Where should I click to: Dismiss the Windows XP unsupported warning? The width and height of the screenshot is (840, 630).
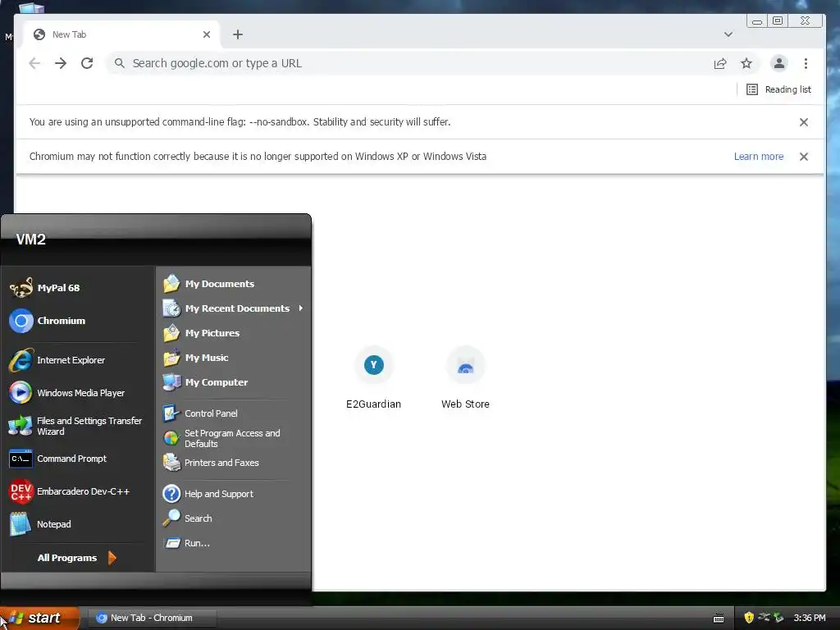coord(804,157)
